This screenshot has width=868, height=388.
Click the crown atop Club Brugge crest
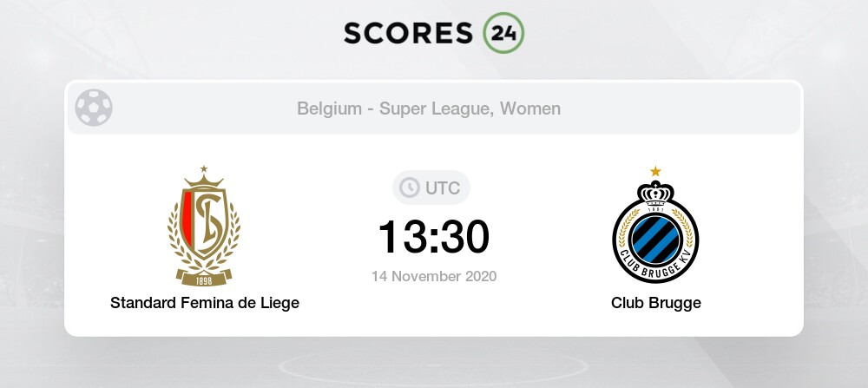pyautogui.click(x=655, y=190)
